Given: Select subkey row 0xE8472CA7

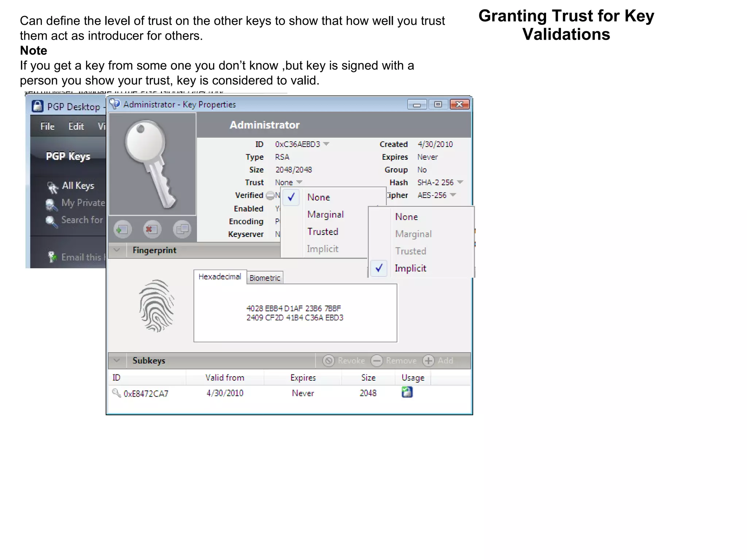Looking at the screenshot, I should point(289,393).
